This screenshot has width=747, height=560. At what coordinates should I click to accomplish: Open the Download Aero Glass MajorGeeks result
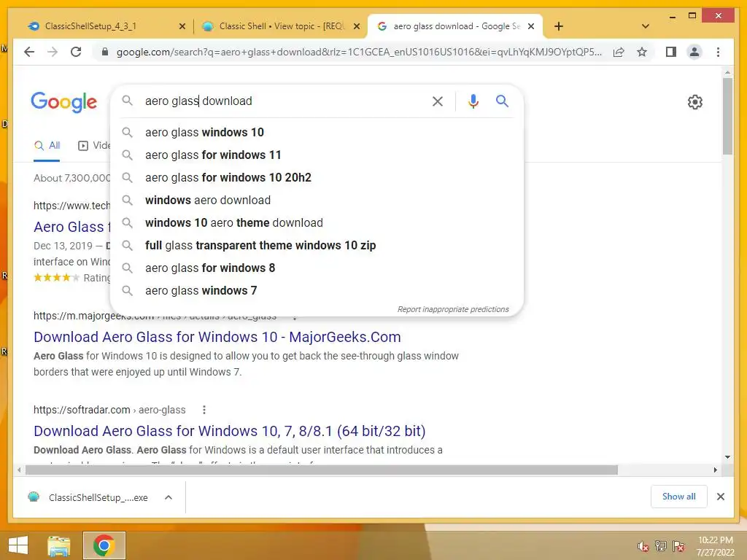217,337
